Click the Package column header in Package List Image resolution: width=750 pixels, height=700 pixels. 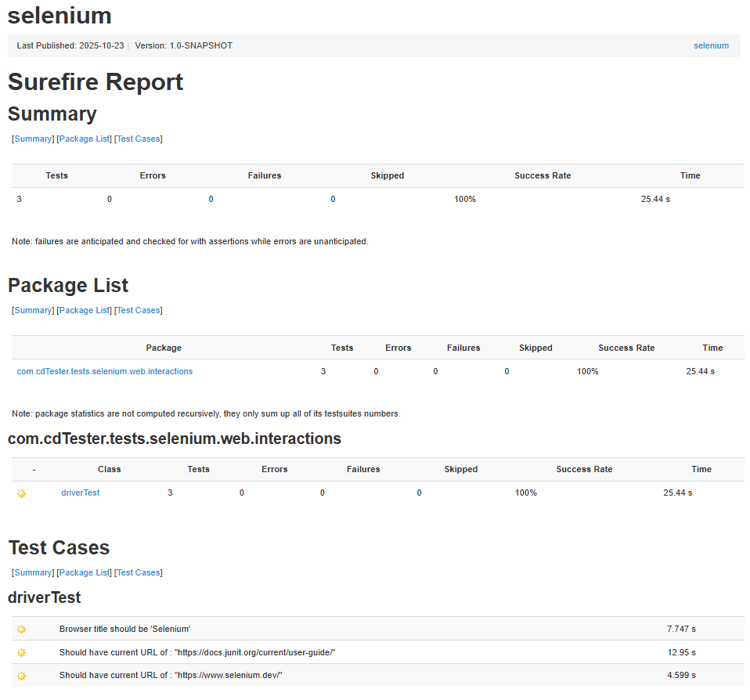click(x=164, y=348)
